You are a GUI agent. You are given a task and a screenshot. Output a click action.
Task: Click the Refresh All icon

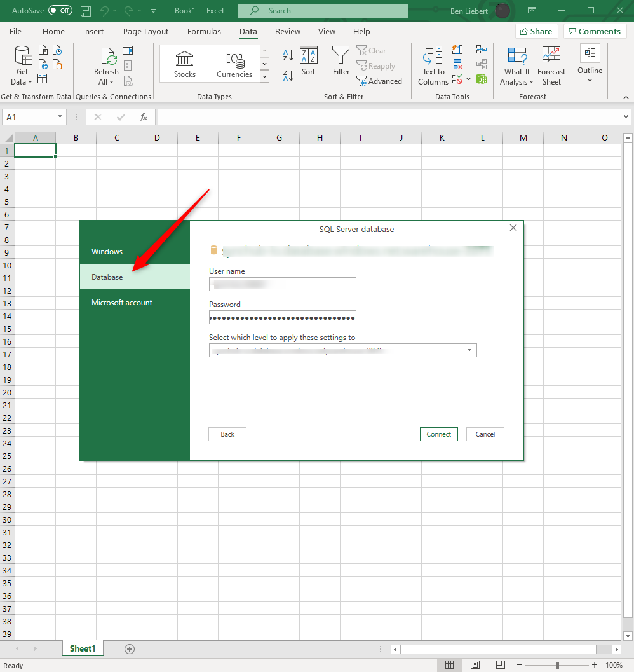pyautogui.click(x=106, y=65)
